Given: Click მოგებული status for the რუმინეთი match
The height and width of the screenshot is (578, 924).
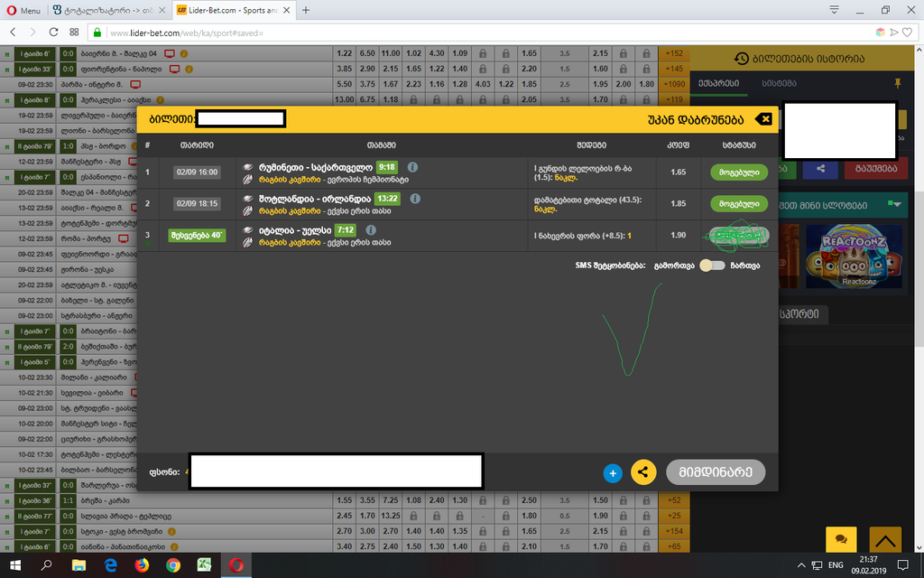Looking at the screenshot, I should (x=739, y=172).
